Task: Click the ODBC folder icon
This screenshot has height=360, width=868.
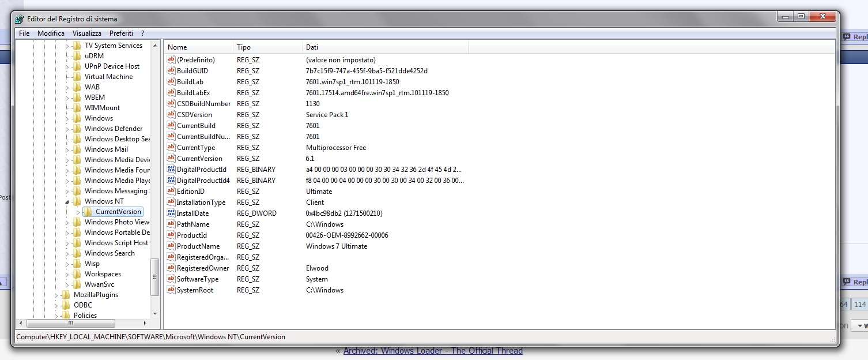Action: pos(66,305)
